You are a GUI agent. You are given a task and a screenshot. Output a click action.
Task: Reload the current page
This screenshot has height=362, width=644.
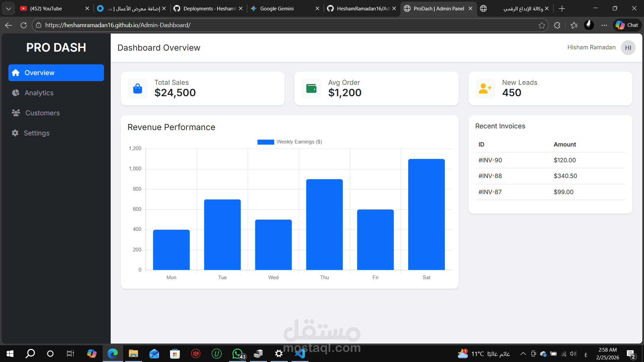point(23,25)
